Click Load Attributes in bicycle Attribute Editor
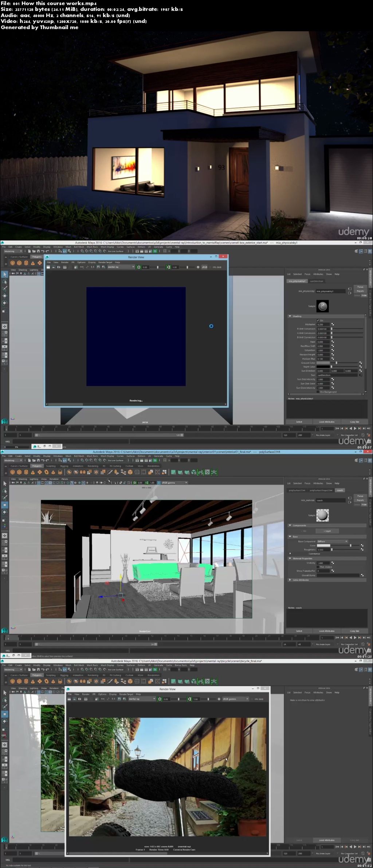The image size is (373, 868). [x=327, y=840]
